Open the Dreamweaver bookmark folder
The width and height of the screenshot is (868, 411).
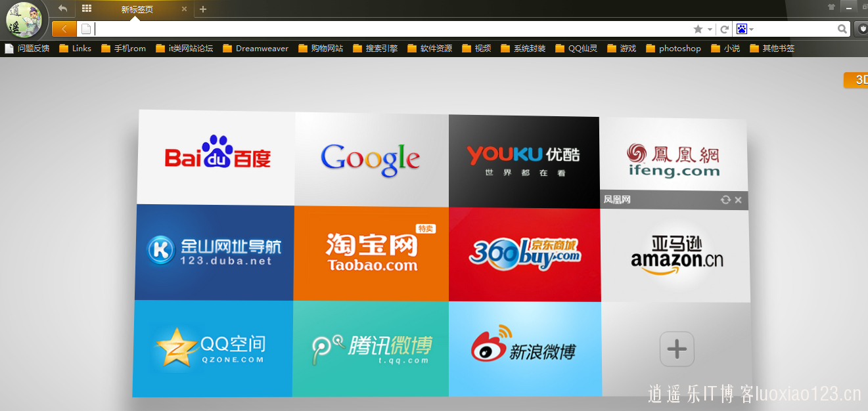pos(255,48)
